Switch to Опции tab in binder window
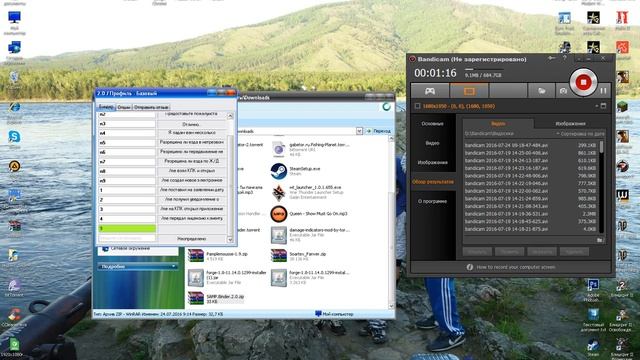The height and width of the screenshot is (360, 640). 124,107
